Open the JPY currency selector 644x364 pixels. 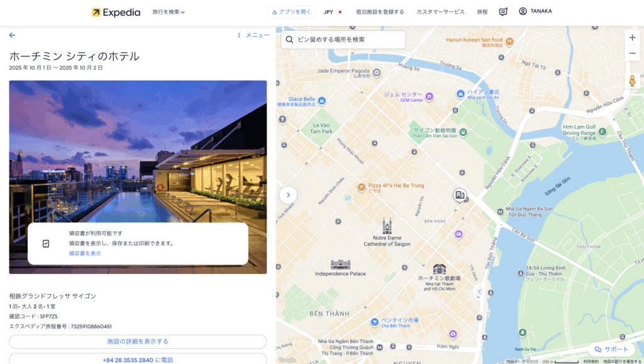pos(333,12)
